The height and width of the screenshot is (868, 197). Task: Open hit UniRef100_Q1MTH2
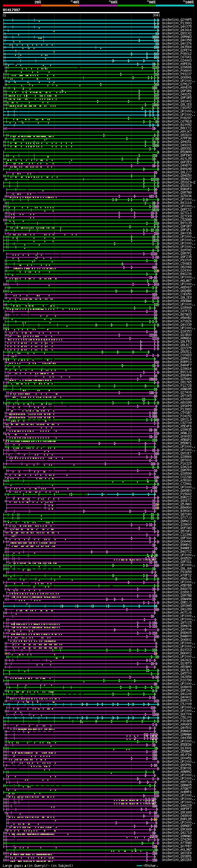pyautogui.click(x=177, y=250)
